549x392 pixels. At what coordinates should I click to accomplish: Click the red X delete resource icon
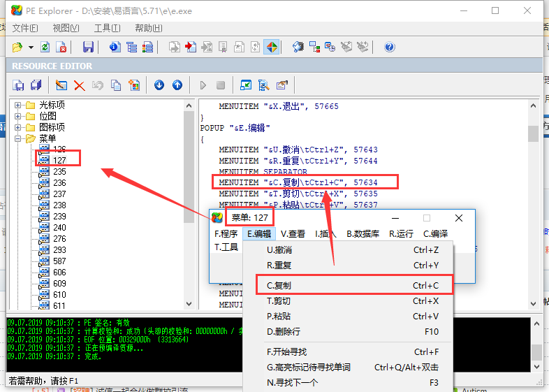tap(80, 85)
